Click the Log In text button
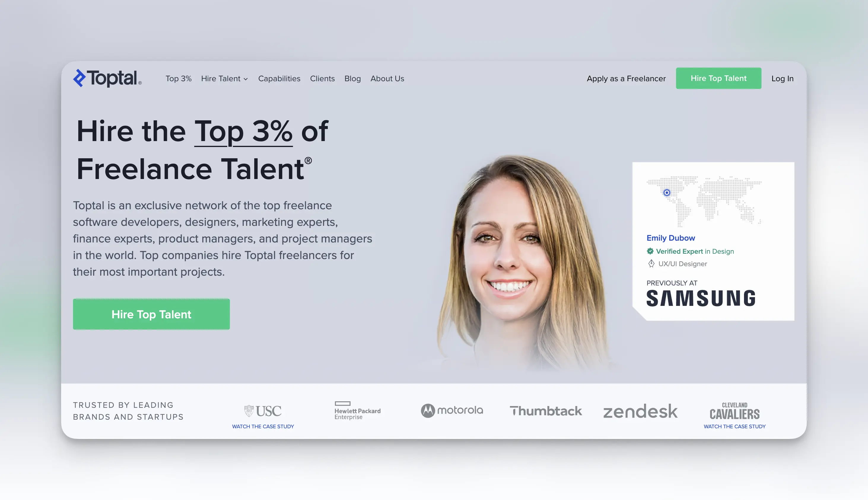868x500 pixels. [782, 78]
